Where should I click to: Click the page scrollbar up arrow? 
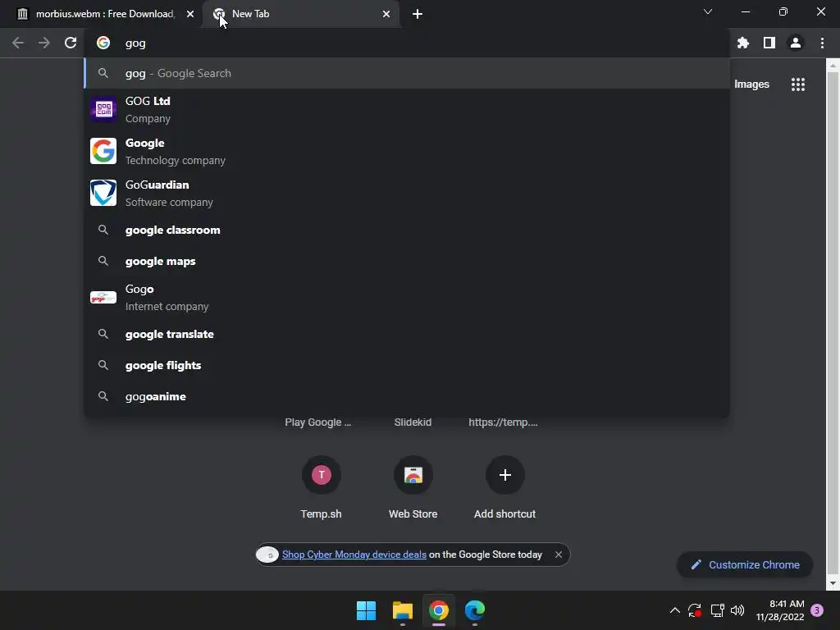[832, 65]
